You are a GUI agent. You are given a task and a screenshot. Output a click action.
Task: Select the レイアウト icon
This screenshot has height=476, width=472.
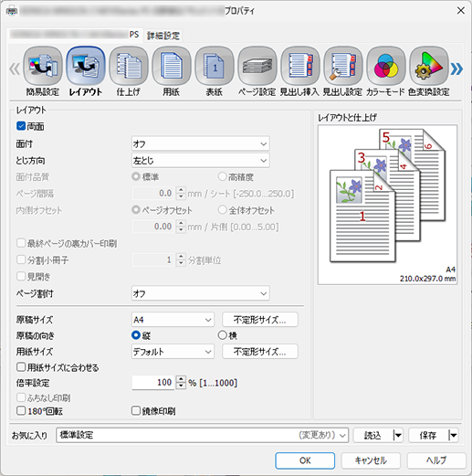(x=86, y=66)
